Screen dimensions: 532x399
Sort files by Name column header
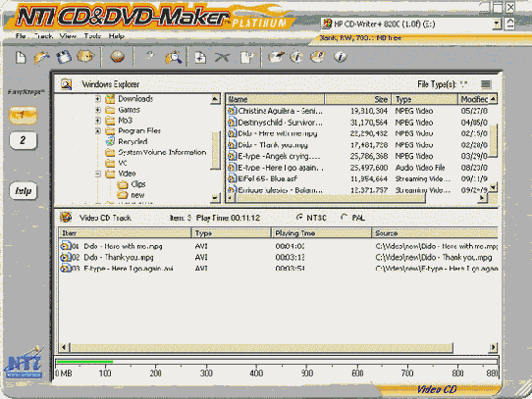[275, 99]
